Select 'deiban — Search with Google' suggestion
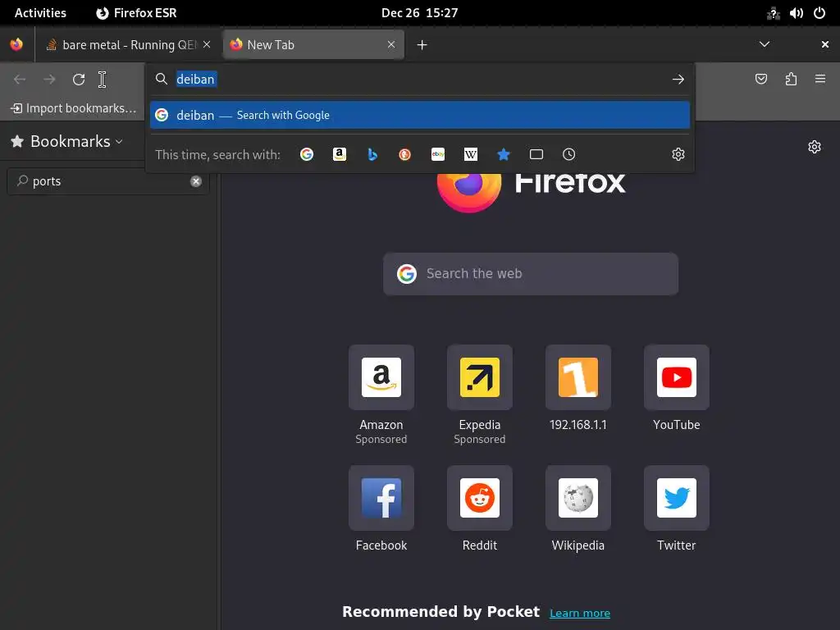The image size is (840, 630). [x=420, y=115]
